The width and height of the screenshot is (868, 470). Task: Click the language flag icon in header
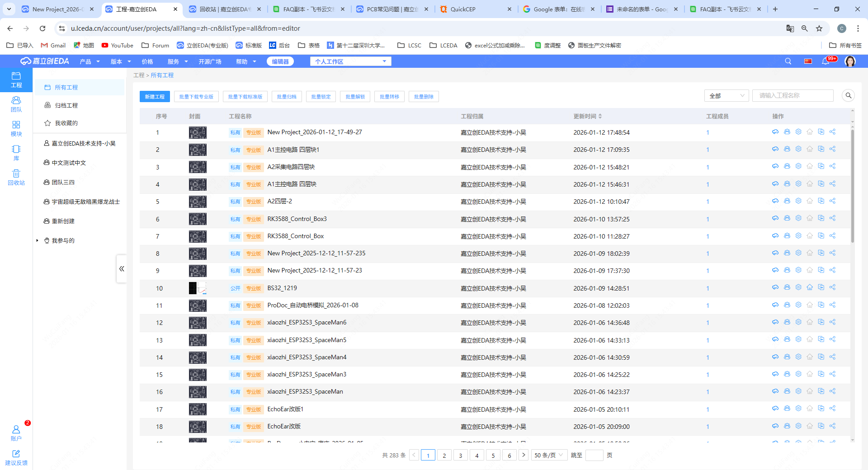tap(808, 61)
